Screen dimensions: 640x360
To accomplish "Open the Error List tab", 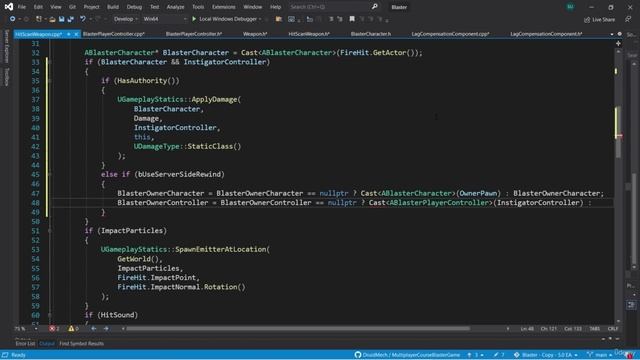I will click(25, 344).
